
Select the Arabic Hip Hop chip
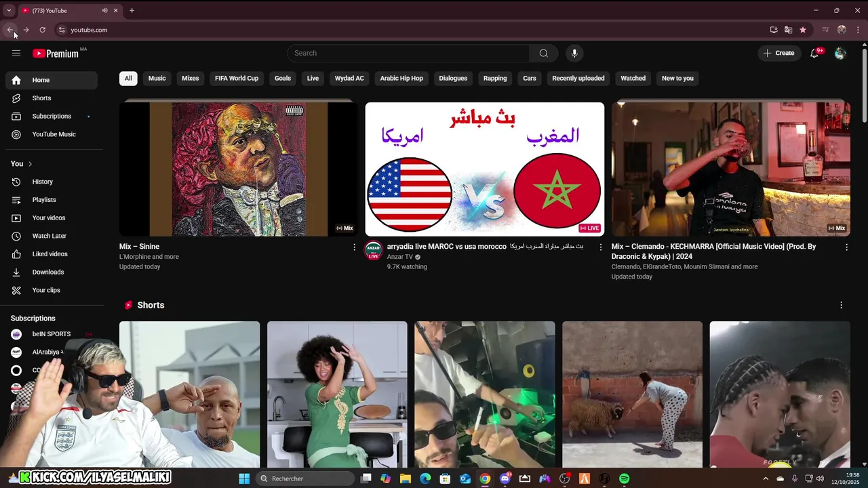[x=401, y=78]
